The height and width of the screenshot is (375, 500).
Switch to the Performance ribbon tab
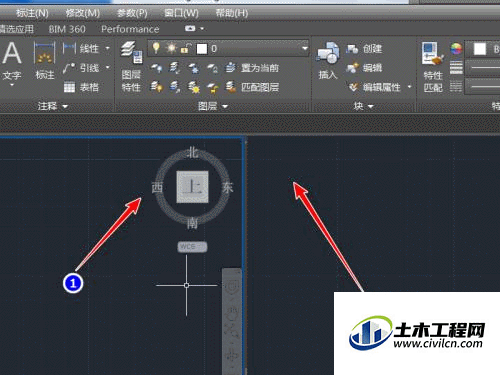coord(130,29)
